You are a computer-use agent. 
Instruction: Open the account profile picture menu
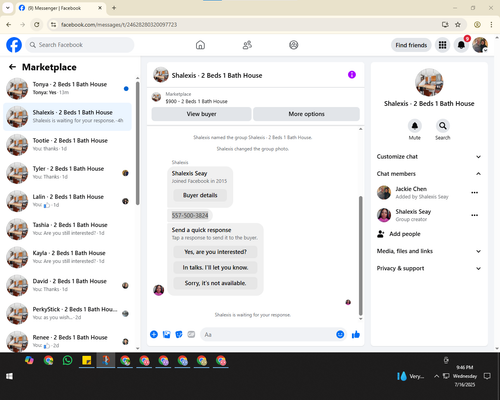coord(480,45)
